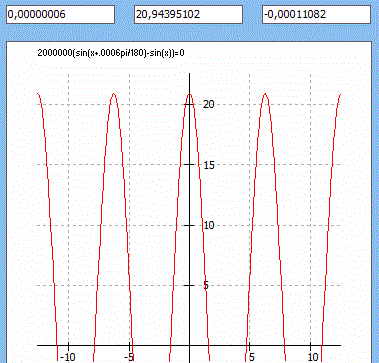
Task: Click the field showing 0,00000006
Action: [x=60, y=15]
